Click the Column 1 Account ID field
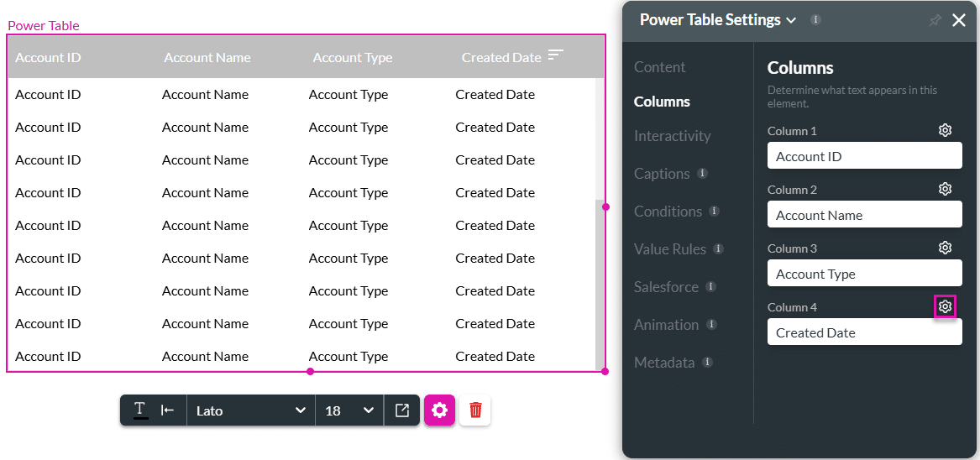Viewport: 980px width, 460px height. click(864, 156)
